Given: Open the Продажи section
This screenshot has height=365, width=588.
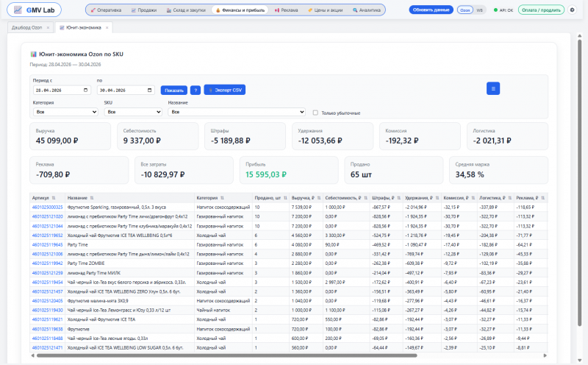Looking at the screenshot, I should pyautogui.click(x=144, y=10).
